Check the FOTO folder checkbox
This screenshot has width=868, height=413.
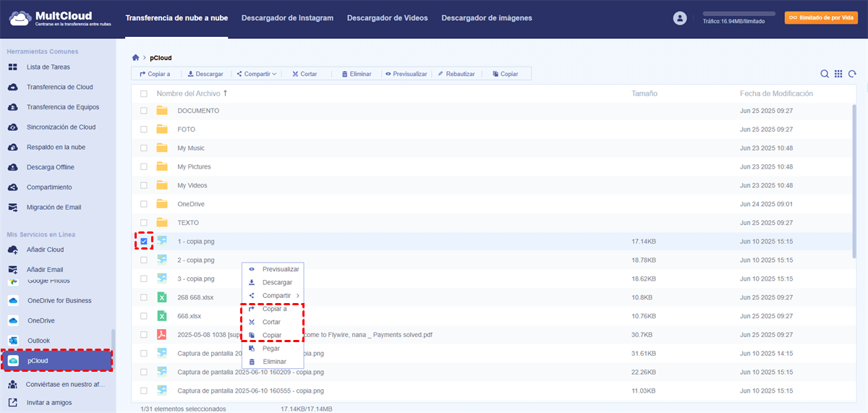[x=144, y=129]
